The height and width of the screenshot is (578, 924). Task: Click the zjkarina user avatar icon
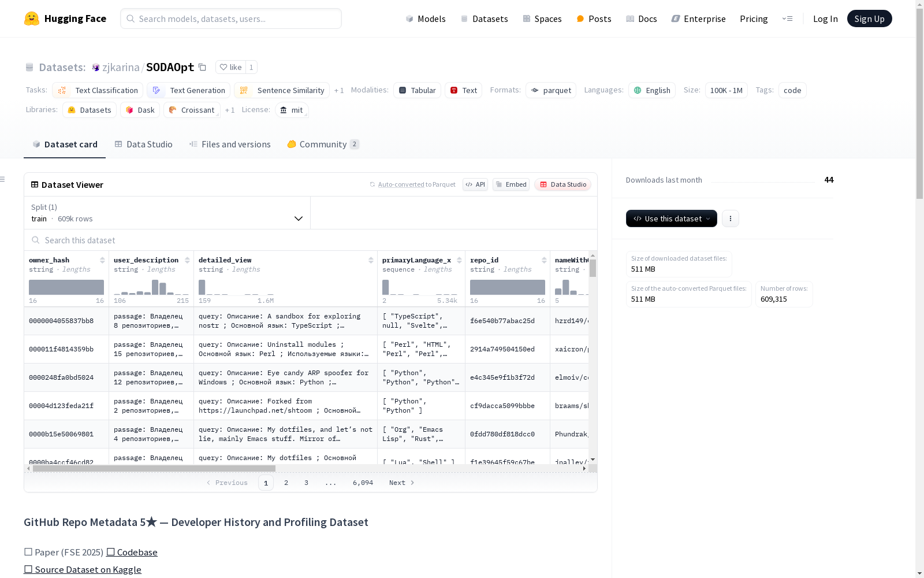96,67
